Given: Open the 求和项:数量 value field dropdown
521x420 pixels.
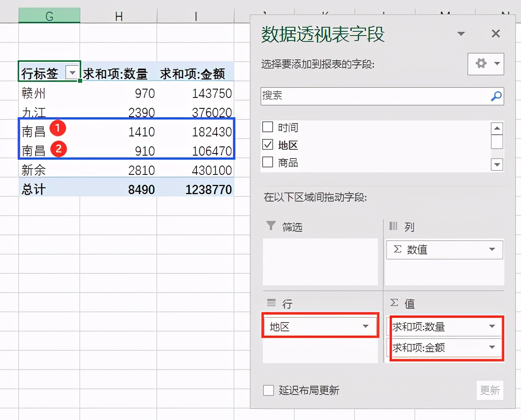Looking at the screenshot, I should [492, 326].
